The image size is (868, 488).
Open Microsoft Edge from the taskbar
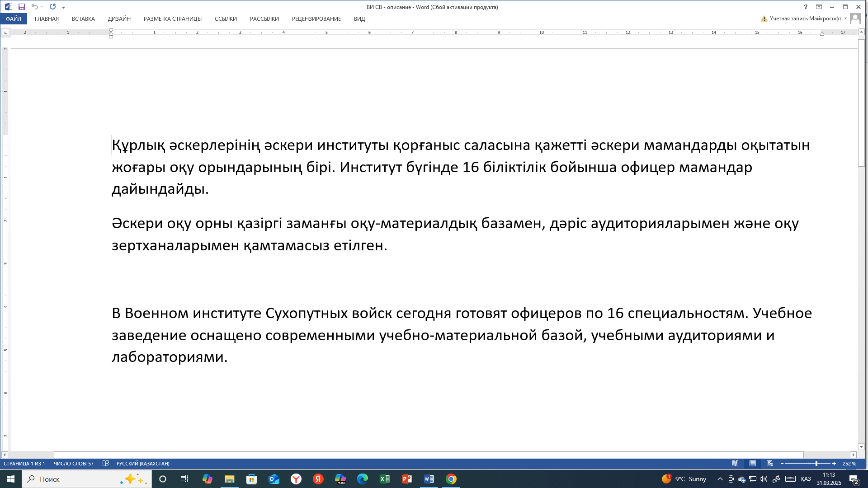click(363, 479)
